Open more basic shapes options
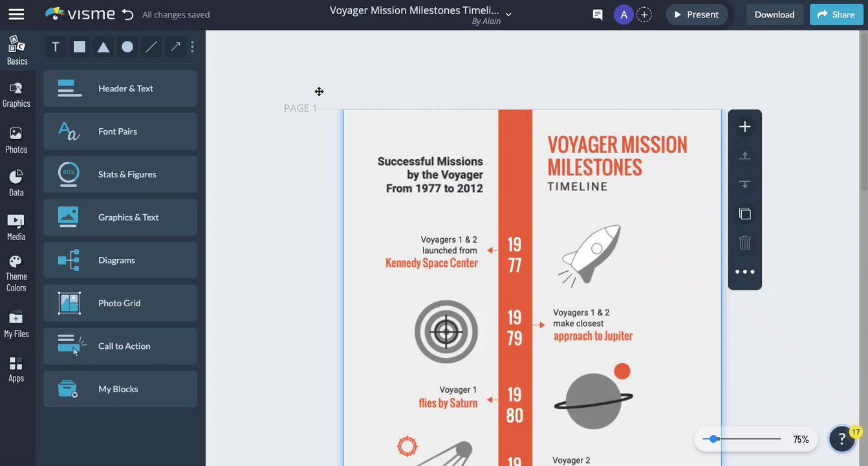 point(192,47)
